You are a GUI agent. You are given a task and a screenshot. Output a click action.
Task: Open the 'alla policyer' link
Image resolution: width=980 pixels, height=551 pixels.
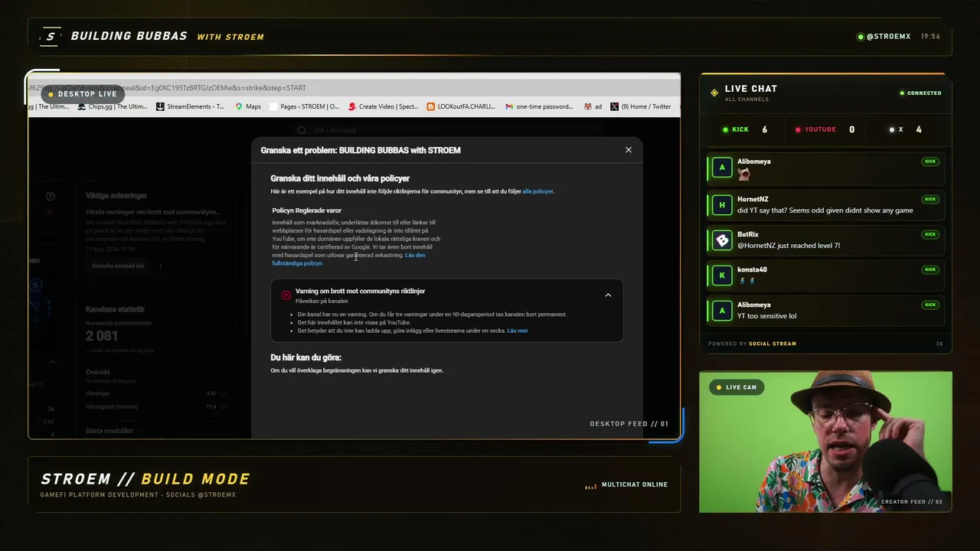tap(537, 191)
